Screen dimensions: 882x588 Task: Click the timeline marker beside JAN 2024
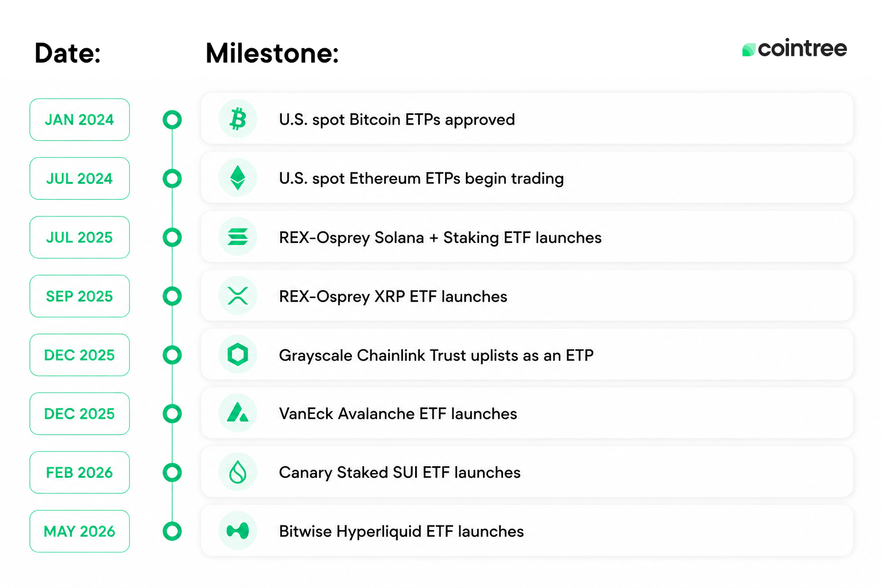(172, 119)
